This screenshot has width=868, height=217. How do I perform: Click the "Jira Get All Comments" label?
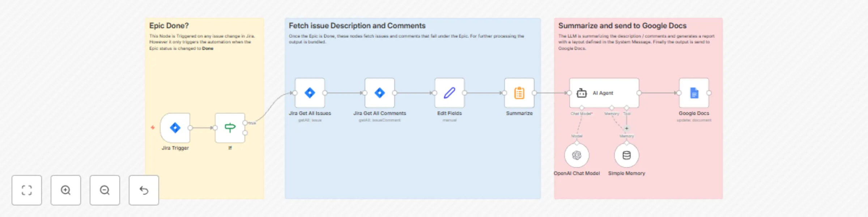pyautogui.click(x=380, y=113)
